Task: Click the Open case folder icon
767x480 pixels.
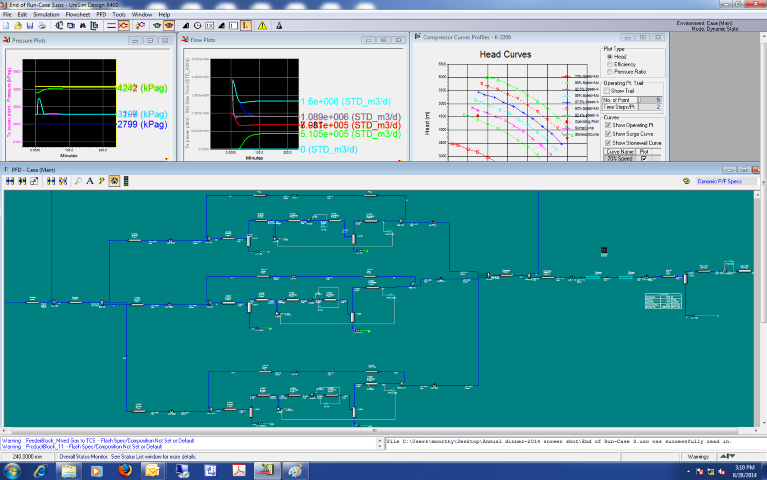Action: (x=18, y=25)
